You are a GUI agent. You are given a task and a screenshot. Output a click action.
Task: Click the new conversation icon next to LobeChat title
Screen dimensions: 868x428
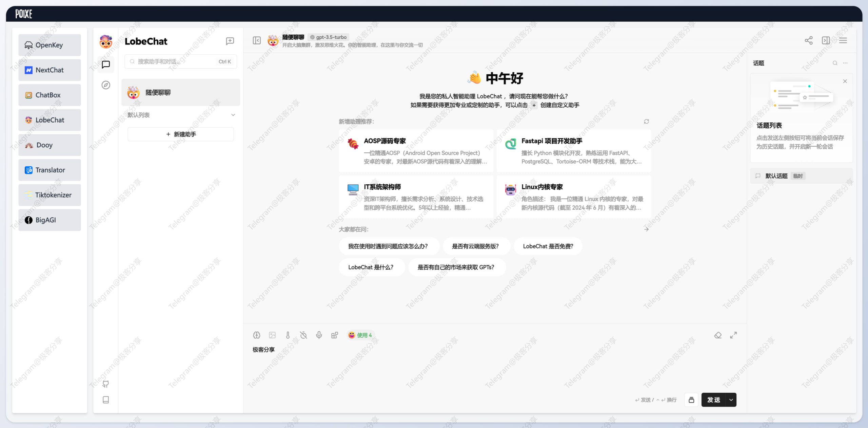(x=230, y=41)
